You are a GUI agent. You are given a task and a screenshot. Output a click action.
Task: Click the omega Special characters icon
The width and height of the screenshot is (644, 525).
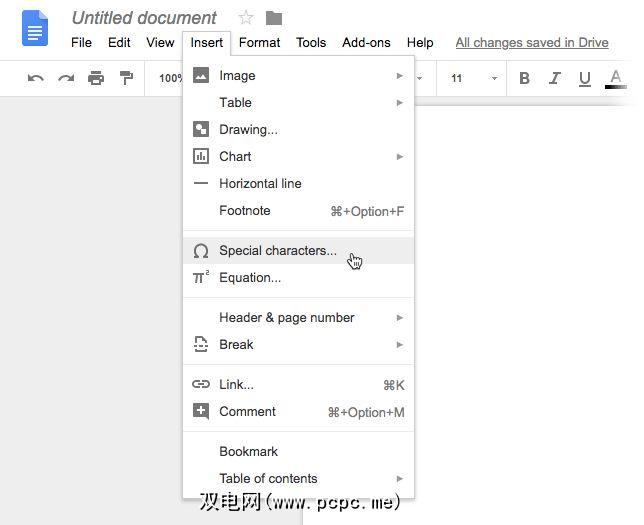tap(201, 251)
